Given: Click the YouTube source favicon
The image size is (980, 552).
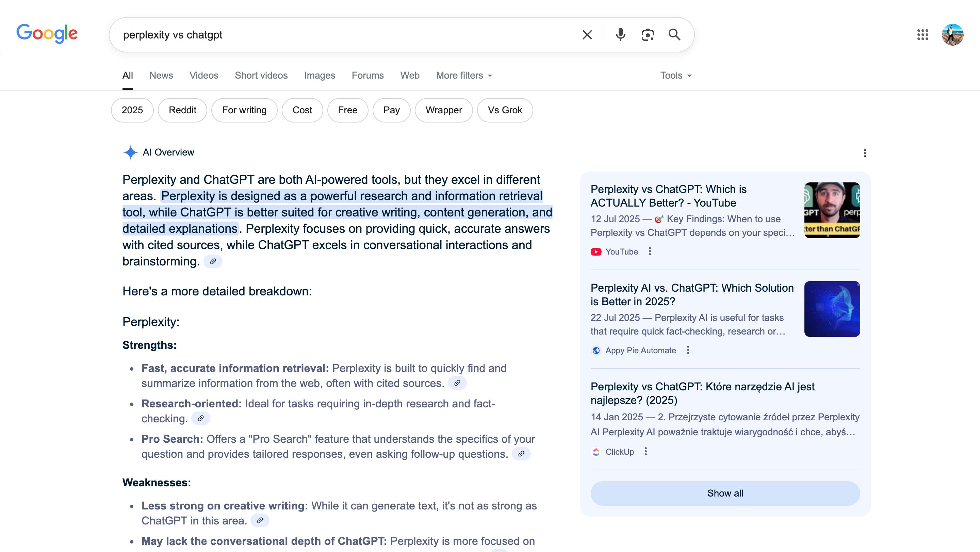Looking at the screenshot, I should click(x=596, y=251).
